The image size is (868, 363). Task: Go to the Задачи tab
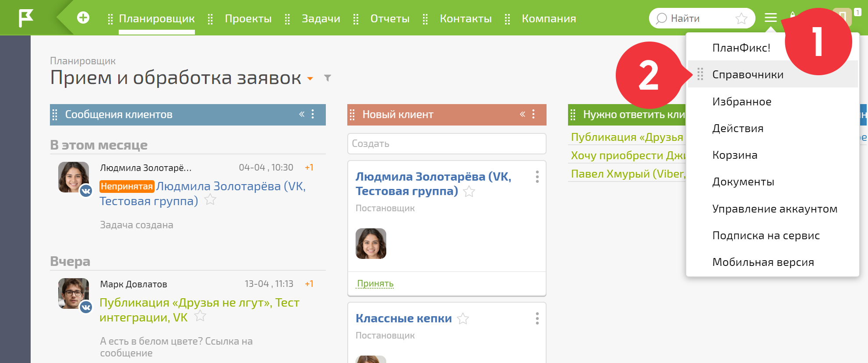coord(321,18)
